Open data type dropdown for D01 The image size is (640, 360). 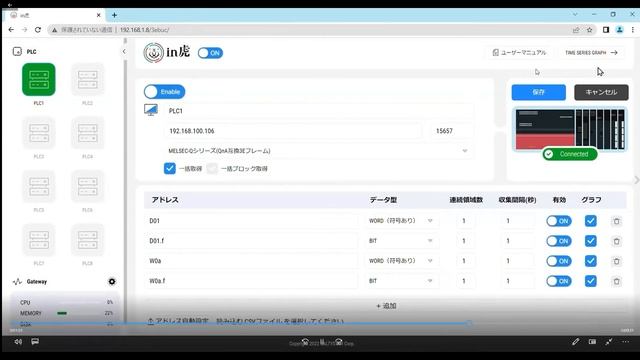point(402,221)
